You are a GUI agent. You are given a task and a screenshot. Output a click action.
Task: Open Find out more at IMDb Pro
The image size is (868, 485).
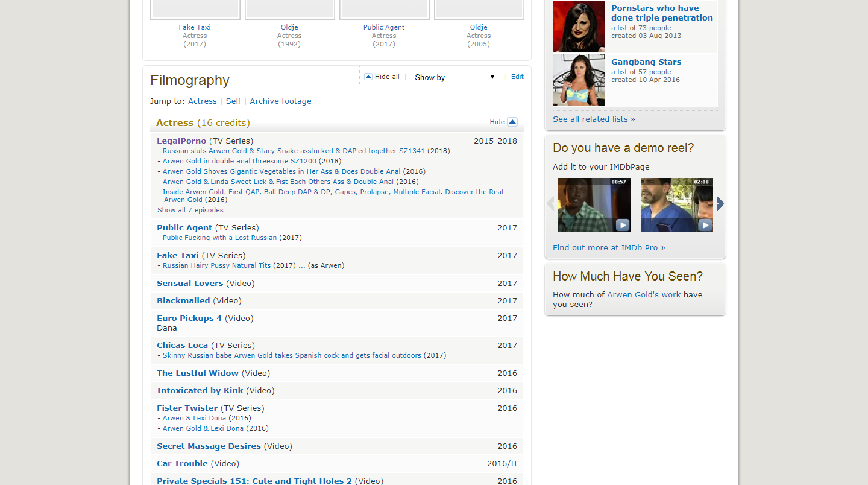[x=605, y=248]
